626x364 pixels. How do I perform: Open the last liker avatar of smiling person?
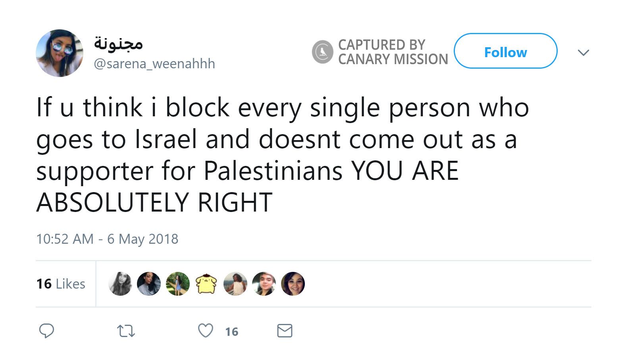click(x=293, y=284)
